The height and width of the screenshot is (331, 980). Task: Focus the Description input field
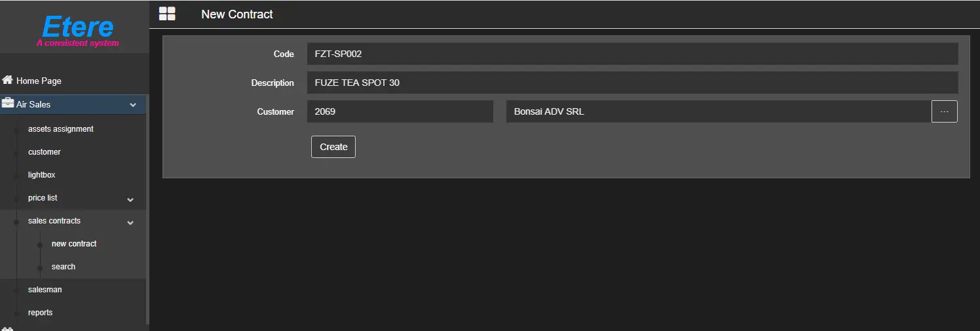coord(632,83)
